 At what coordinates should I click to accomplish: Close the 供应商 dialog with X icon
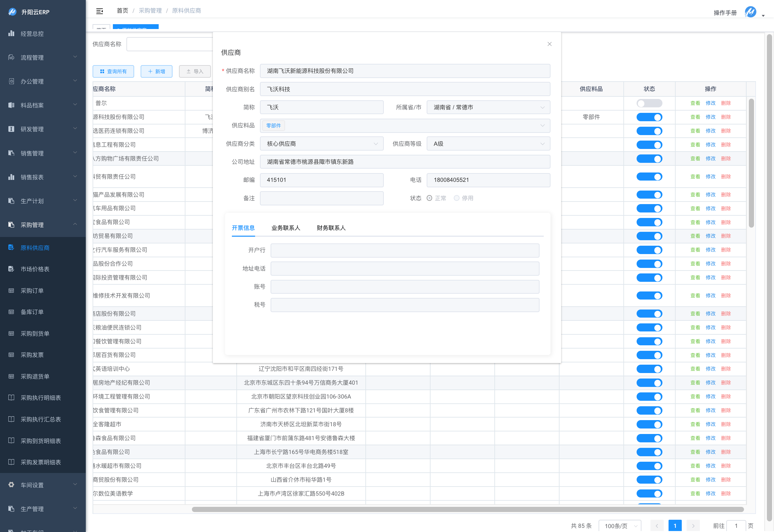point(549,44)
